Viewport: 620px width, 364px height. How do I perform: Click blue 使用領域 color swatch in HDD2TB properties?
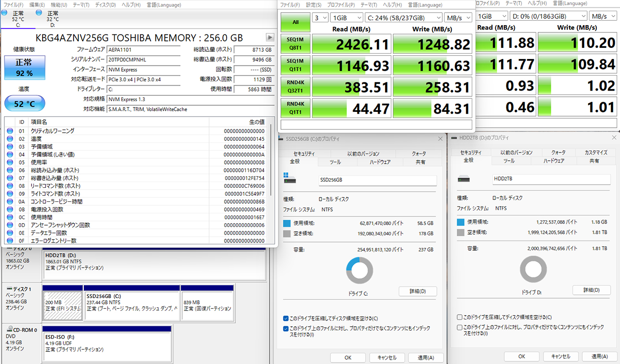[x=461, y=222]
